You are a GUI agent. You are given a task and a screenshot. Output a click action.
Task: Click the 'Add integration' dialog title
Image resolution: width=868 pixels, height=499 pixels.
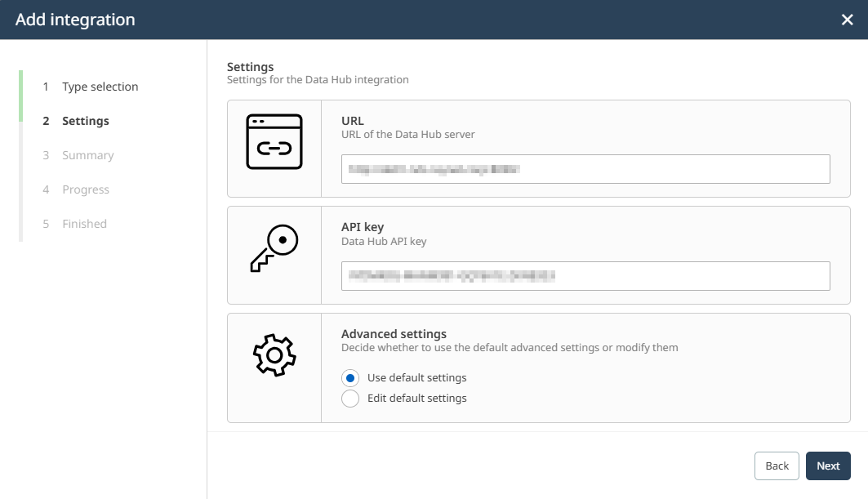point(75,20)
